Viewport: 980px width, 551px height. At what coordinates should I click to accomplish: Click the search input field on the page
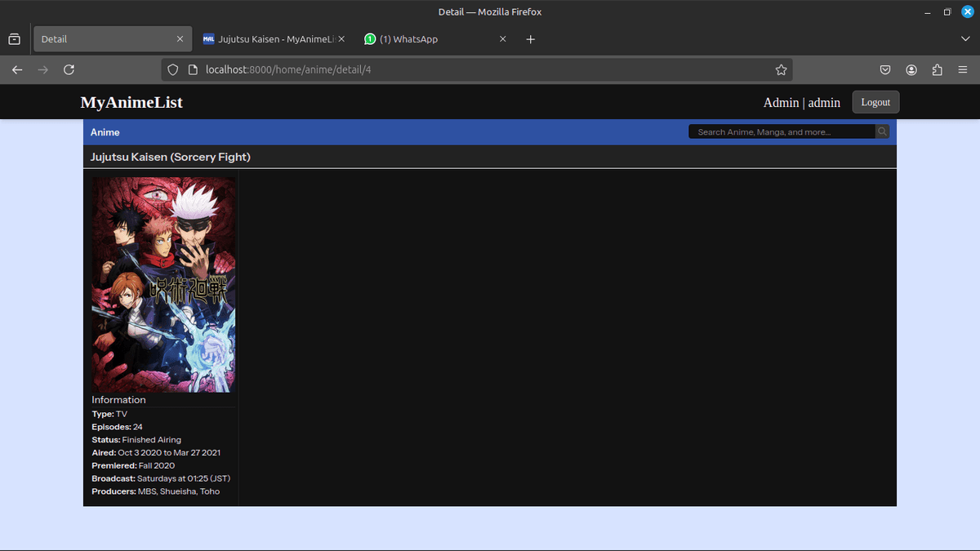pos(780,131)
